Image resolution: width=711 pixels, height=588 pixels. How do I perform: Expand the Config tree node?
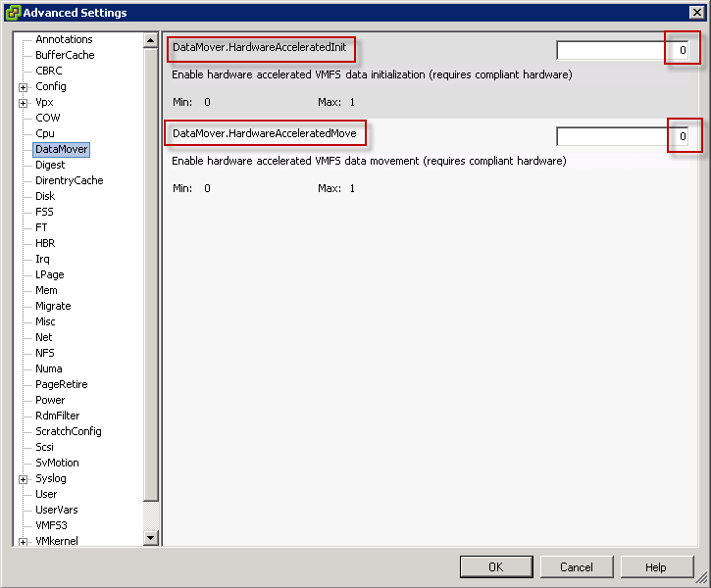23,87
